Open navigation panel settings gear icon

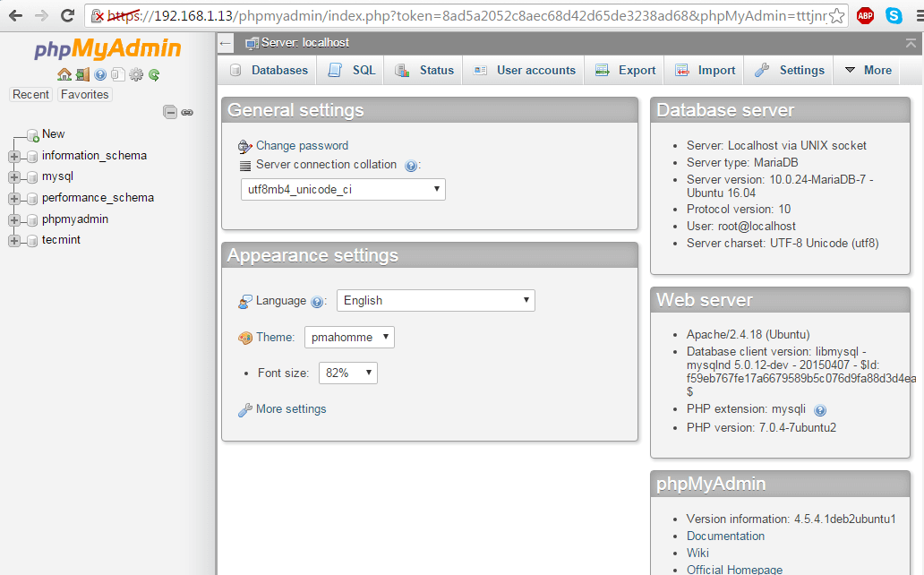click(136, 74)
